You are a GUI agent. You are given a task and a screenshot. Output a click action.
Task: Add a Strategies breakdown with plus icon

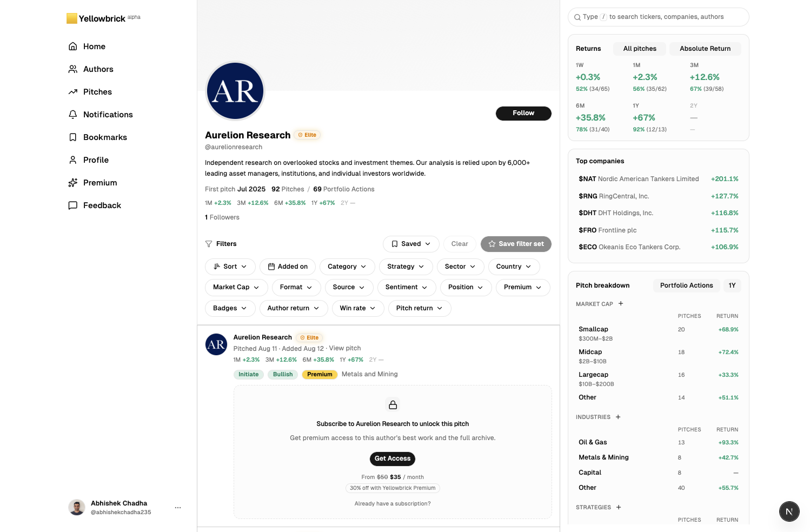click(x=619, y=507)
